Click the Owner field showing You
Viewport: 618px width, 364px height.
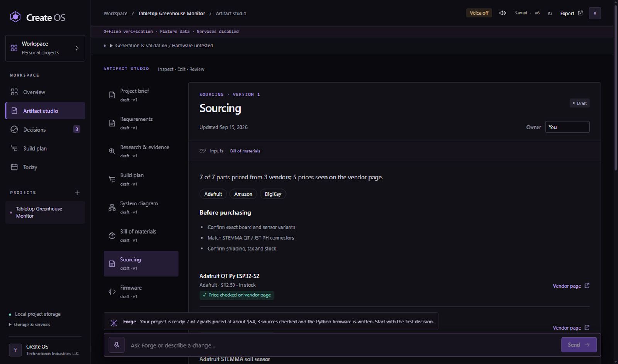(567, 127)
